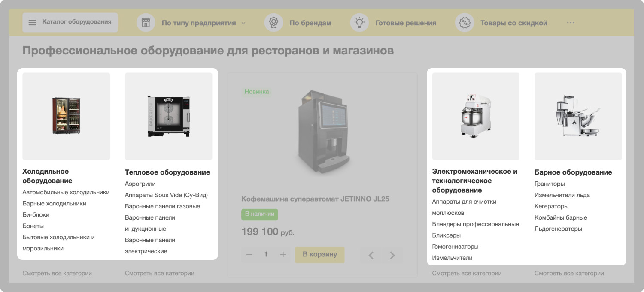644x292 pixels.
Task: Select Бликсеры subcategory
Action: [x=447, y=235]
